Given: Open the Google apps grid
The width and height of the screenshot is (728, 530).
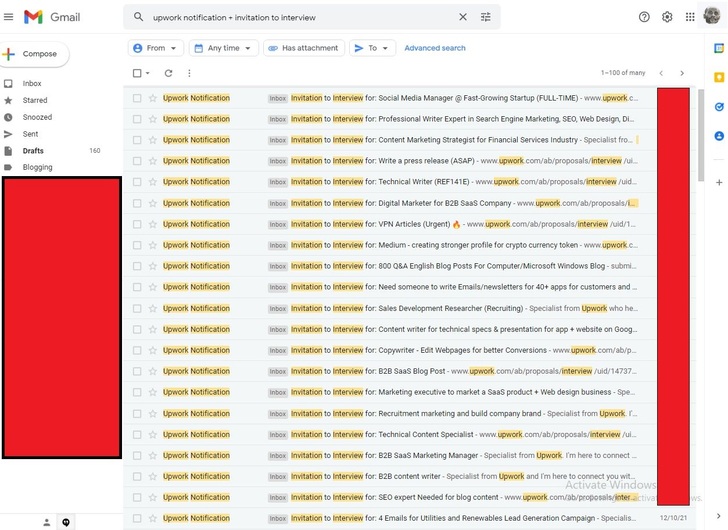Looking at the screenshot, I should click(x=690, y=17).
